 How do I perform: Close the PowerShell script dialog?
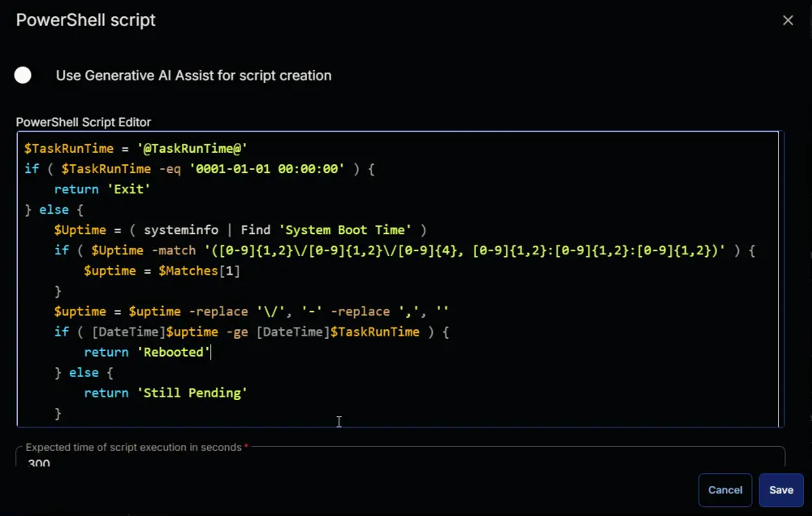(x=788, y=20)
